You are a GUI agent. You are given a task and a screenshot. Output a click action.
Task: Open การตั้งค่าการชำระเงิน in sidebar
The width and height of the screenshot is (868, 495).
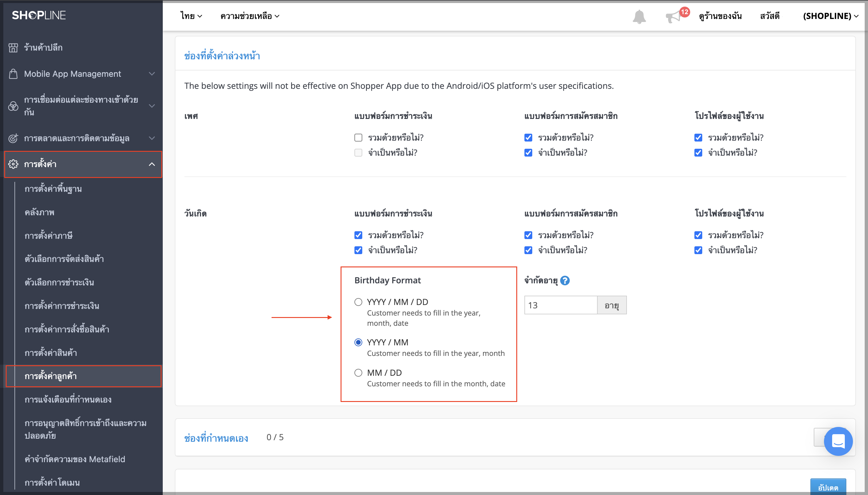[x=62, y=306]
